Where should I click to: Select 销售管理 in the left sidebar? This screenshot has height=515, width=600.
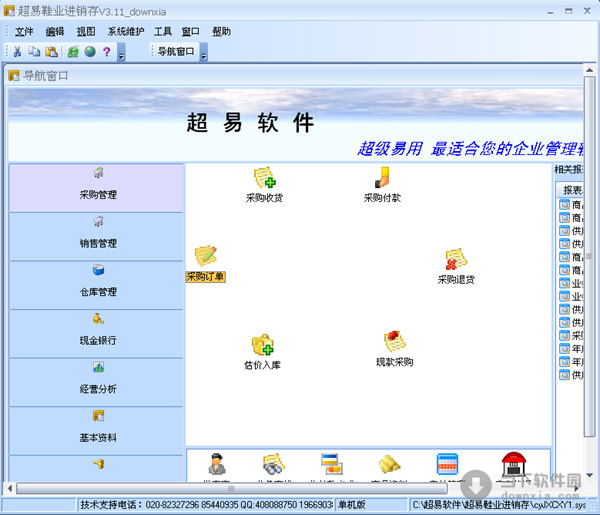(x=97, y=236)
